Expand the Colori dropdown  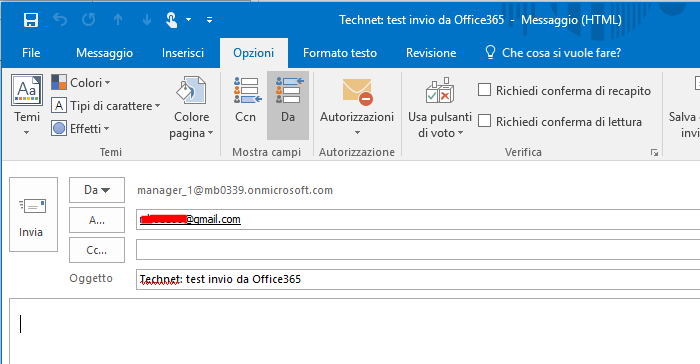tap(81, 83)
